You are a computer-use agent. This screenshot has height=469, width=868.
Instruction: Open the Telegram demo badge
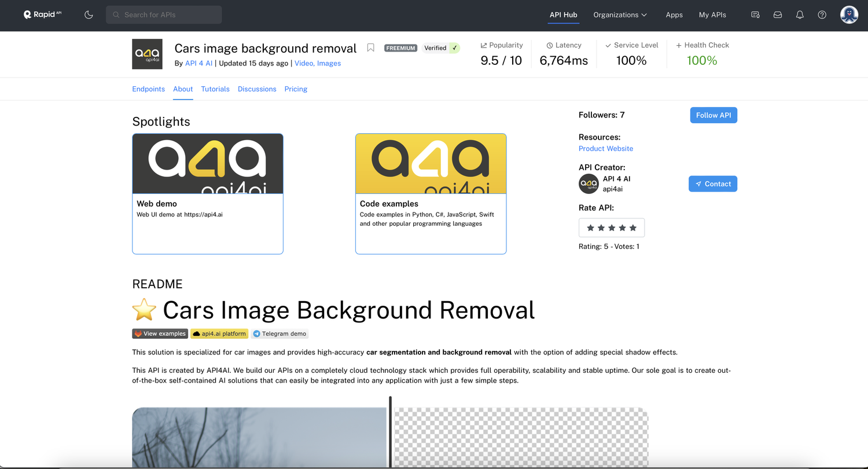pyautogui.click(x=279, y=334)
